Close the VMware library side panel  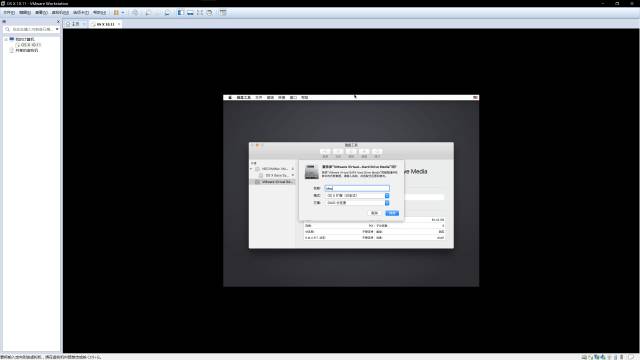pos(58,21)
